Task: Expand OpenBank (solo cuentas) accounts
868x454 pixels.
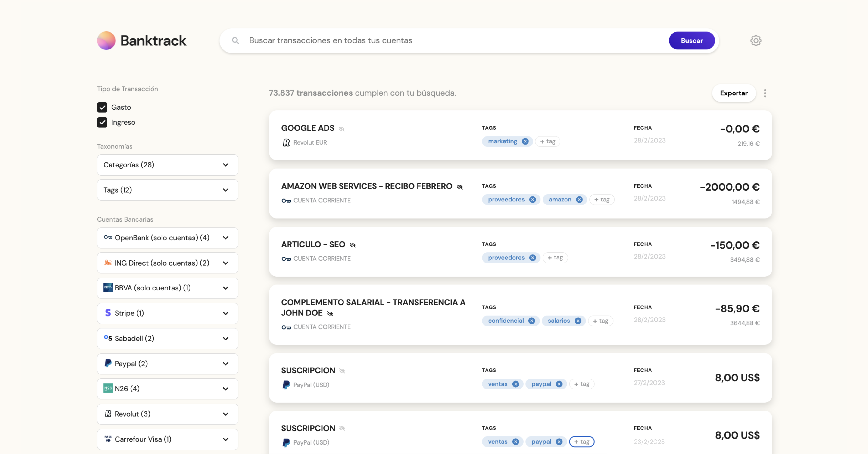Action: coord(168,238)
